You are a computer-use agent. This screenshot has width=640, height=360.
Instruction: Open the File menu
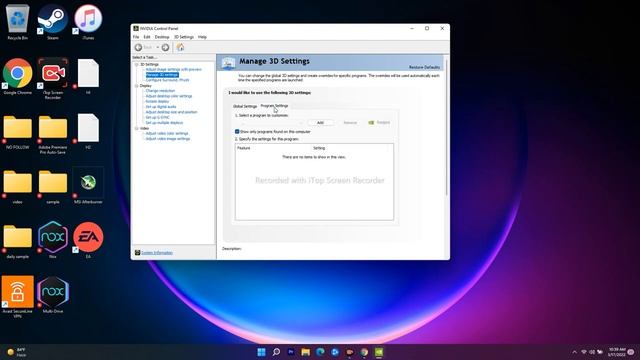136,37
